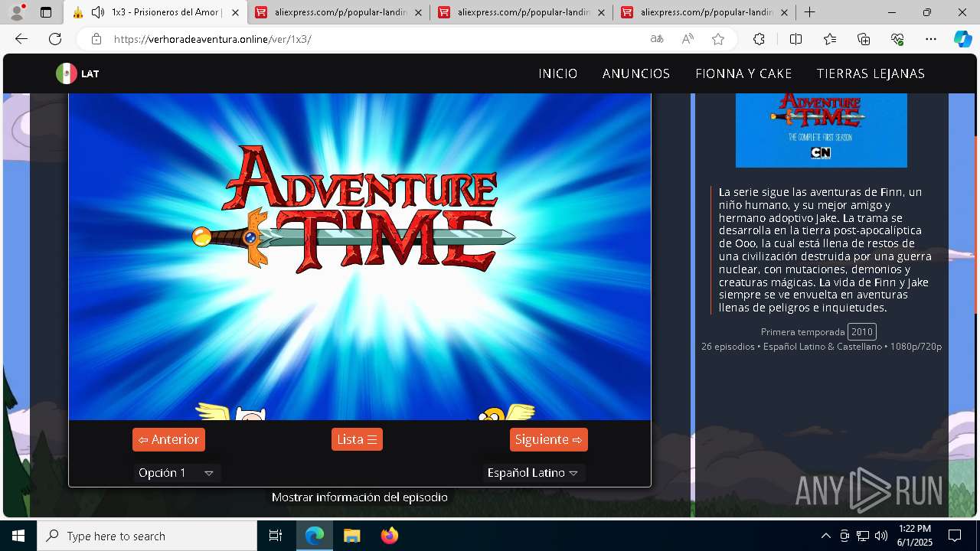The width and height of the screenshot is (980, 551).
Task: Expand the Opción 1 dropdown
Action: [x=176, y=473]
